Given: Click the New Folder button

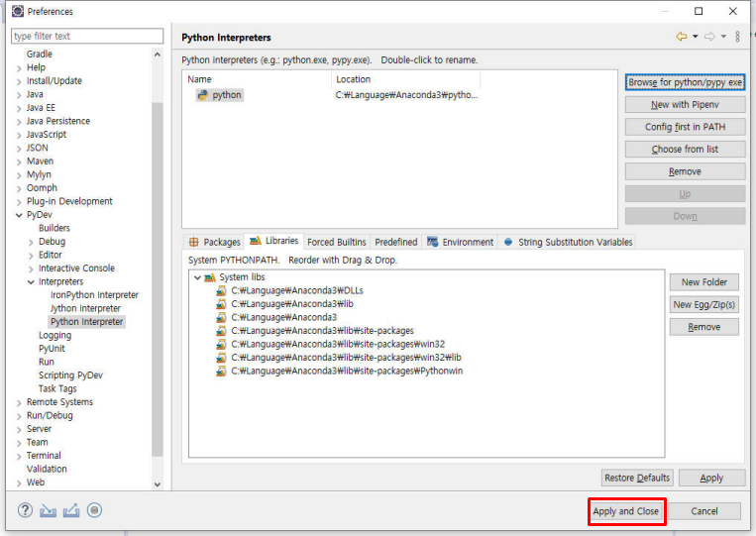Looking at the screenshot, I should [x=703, y=282].
